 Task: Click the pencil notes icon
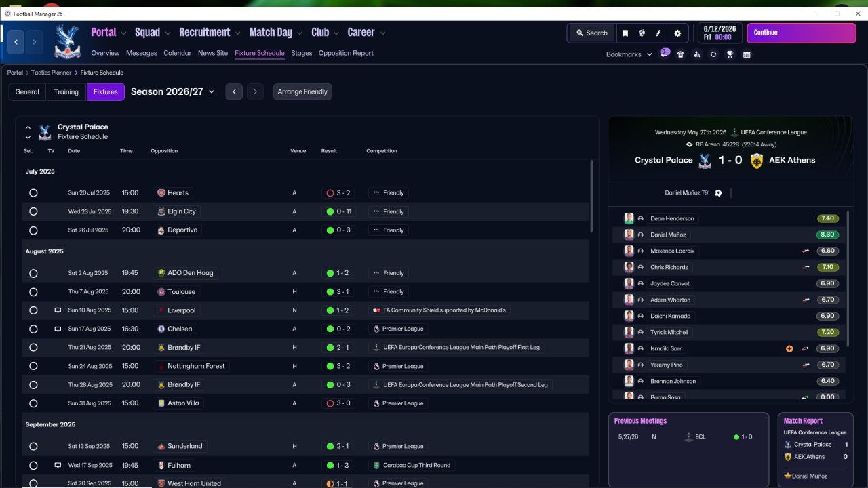658,33
